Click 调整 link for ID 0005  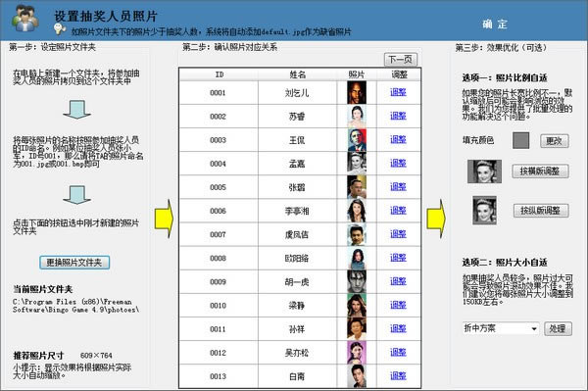pos(398,187)
